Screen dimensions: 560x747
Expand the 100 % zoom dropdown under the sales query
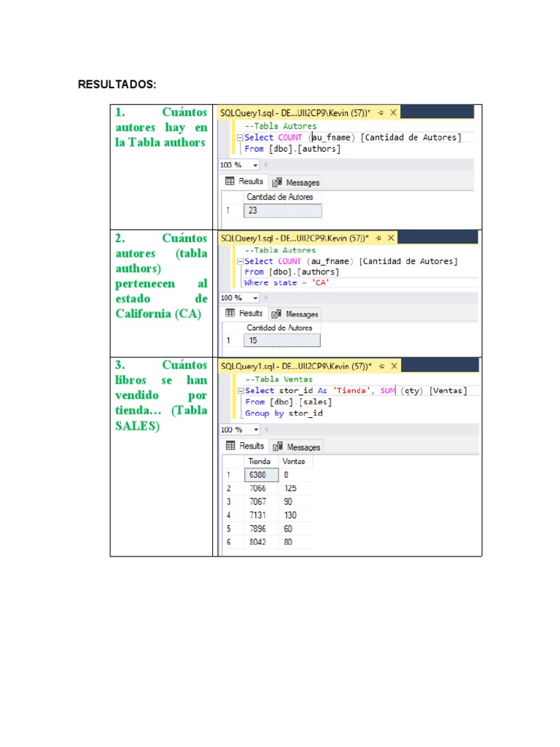tap(255, 430)
